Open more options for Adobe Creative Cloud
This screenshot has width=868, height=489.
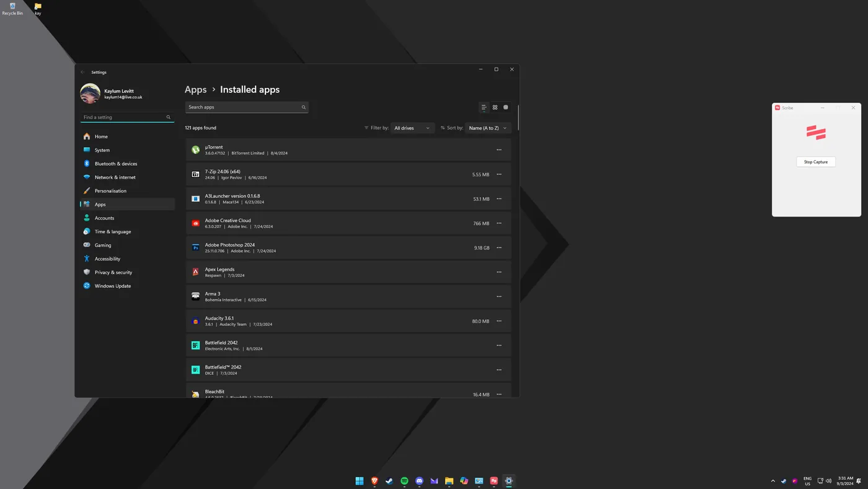(499, 223)
